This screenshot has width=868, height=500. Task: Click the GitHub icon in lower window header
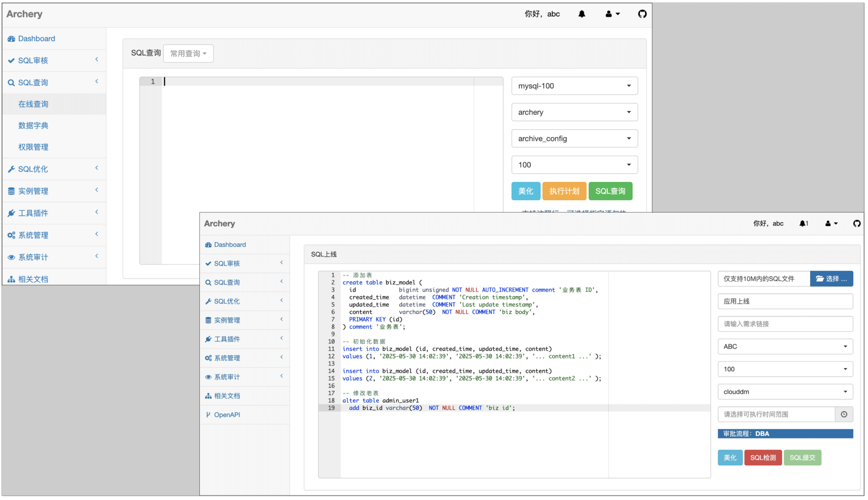(x=857, y=224)
